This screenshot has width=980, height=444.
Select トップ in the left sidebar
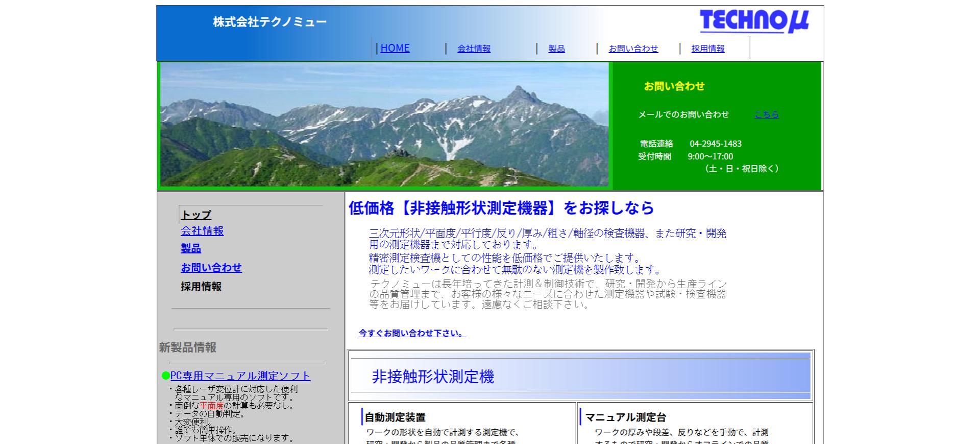coord(196,215)
